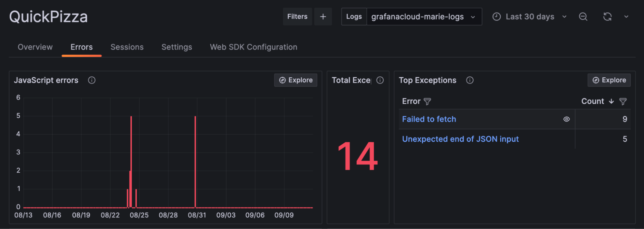644x229 pixels.
Task: Click the Filters button
Action: click(x=297, y=16)
